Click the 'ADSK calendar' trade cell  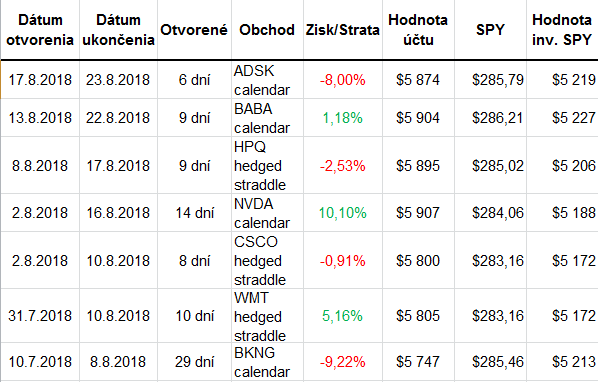coord(267,80)
